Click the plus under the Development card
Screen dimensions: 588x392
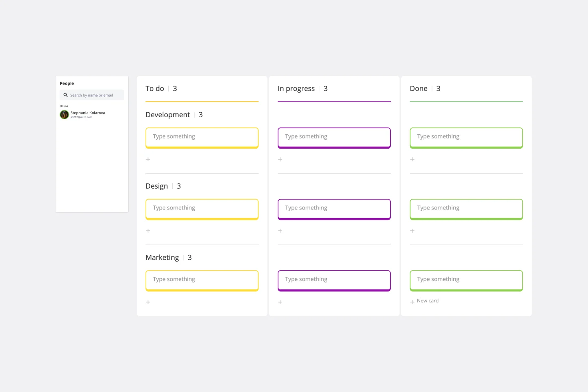click(148, 159)
